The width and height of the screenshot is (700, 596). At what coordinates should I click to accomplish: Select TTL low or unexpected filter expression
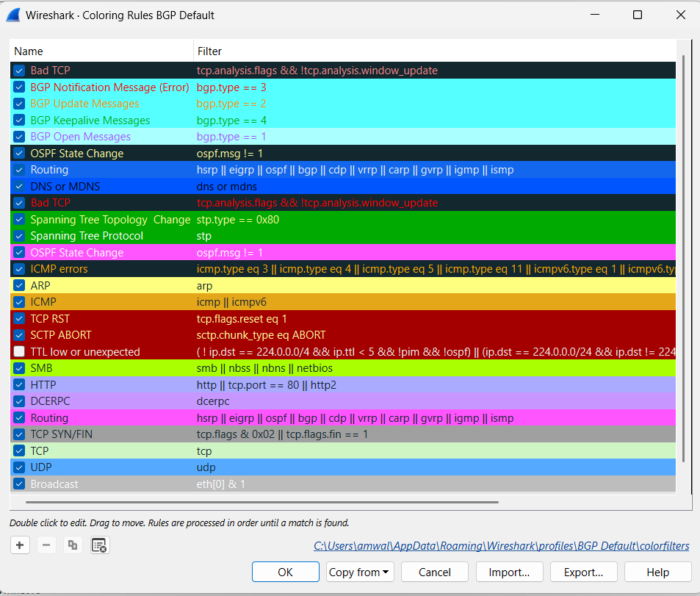click(436, 351)
